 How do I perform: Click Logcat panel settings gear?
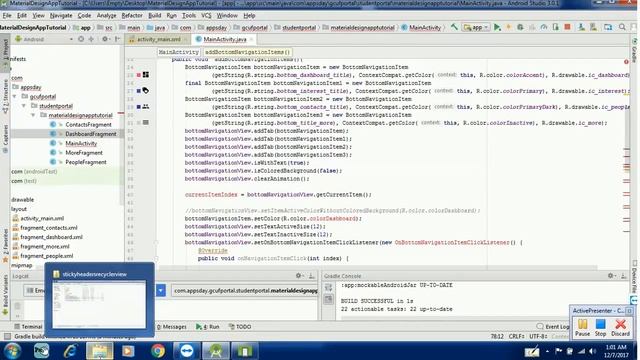299,276
